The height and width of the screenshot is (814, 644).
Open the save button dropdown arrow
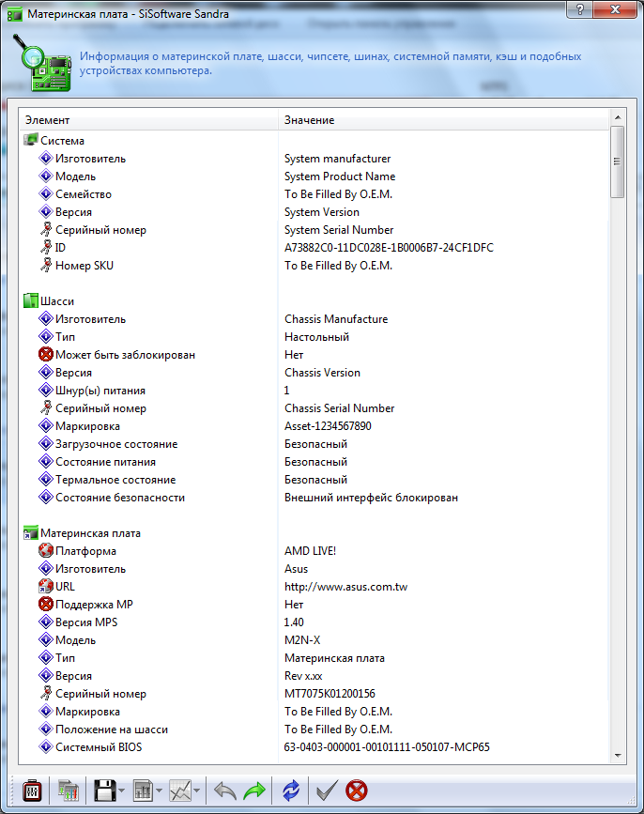[122, 791]
